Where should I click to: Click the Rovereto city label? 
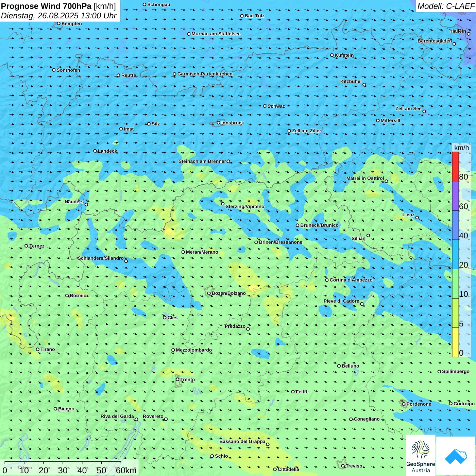[x=153, y=416]
